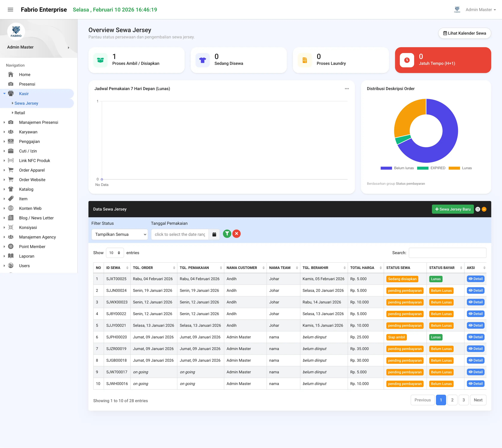Click the Sewa Jersey Baru button
This screenshot has width=502, height=448.
[453, 209]
